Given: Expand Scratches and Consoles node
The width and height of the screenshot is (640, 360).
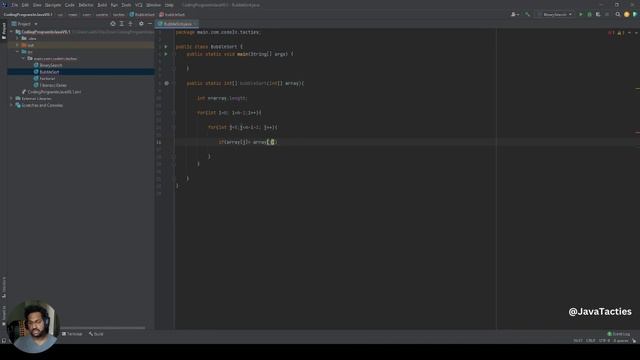Looking at the screenshot, I should point(11,105).
